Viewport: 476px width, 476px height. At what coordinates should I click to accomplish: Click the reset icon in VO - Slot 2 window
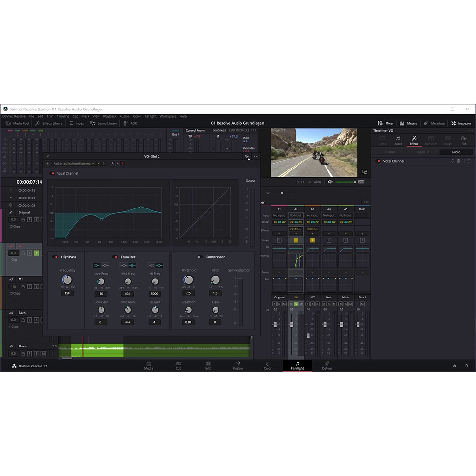coord(247,156)
